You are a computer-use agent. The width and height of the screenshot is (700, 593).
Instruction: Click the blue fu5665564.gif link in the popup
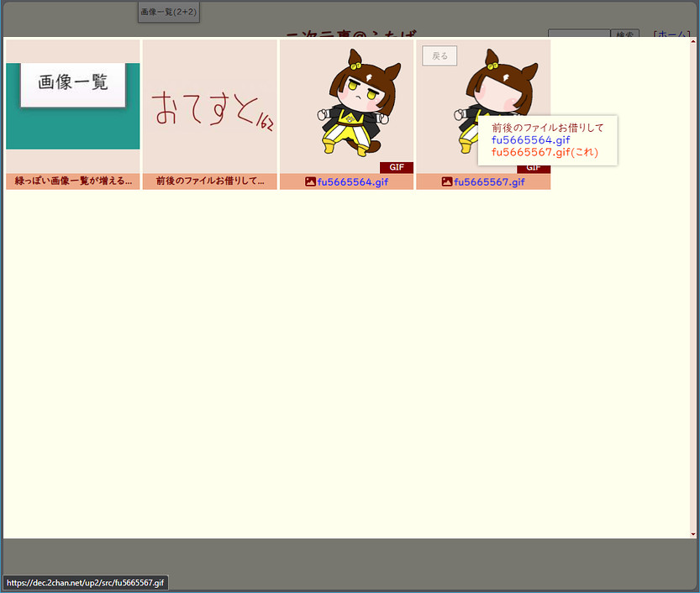(x=530, y=139)
